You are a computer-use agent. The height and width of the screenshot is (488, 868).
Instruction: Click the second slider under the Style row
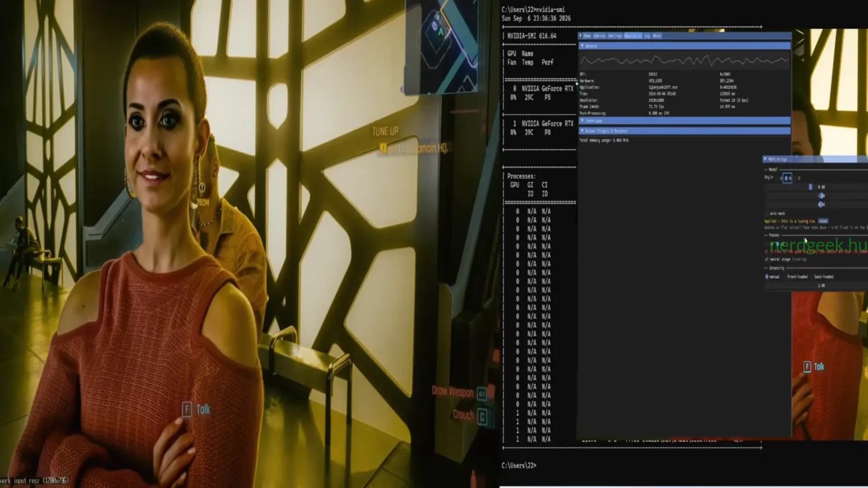tap(816, 196)
